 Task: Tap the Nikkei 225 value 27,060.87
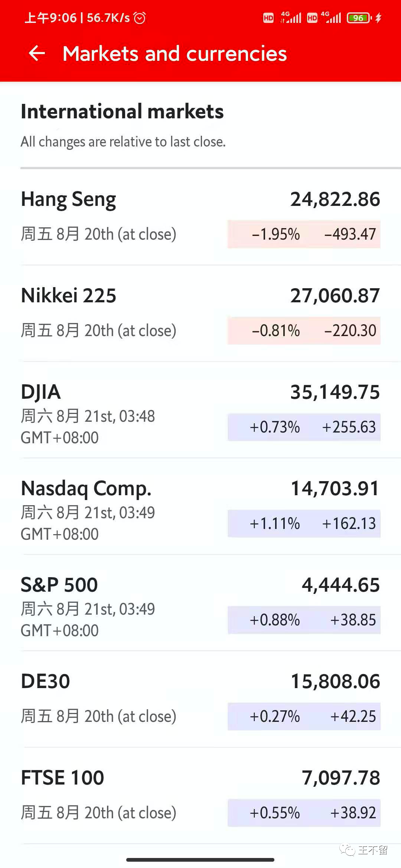coord(335,296)
